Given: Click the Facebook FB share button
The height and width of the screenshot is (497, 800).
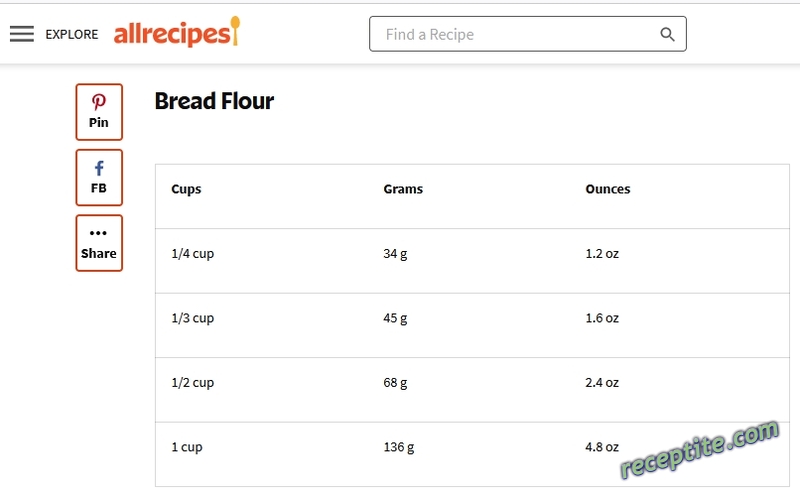Looking at the screenshot, I should coord(99,178).
